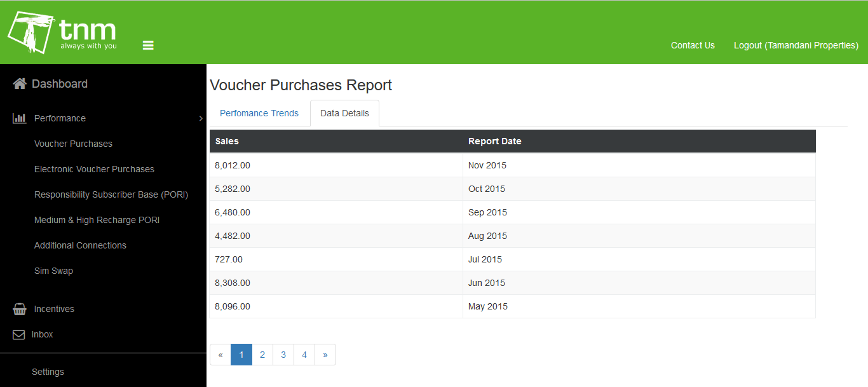The width and height of the screenshot is (868, 387).
Task: Go to page 4 of results
Action: (x=304, y=355)
